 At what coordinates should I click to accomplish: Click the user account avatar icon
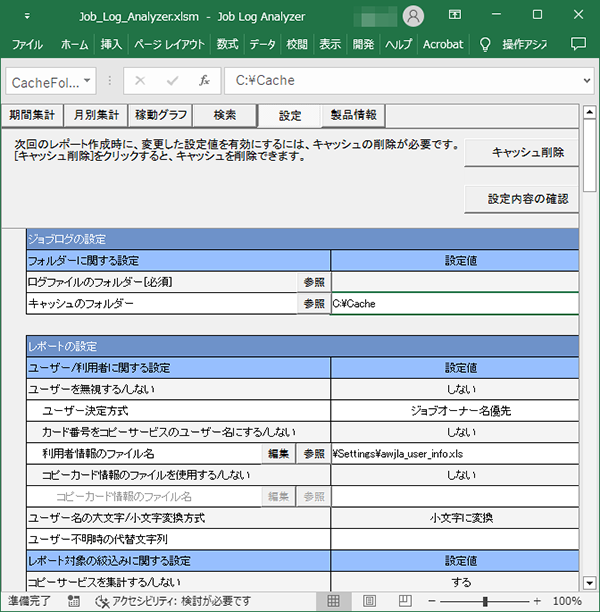coord(413,16)
